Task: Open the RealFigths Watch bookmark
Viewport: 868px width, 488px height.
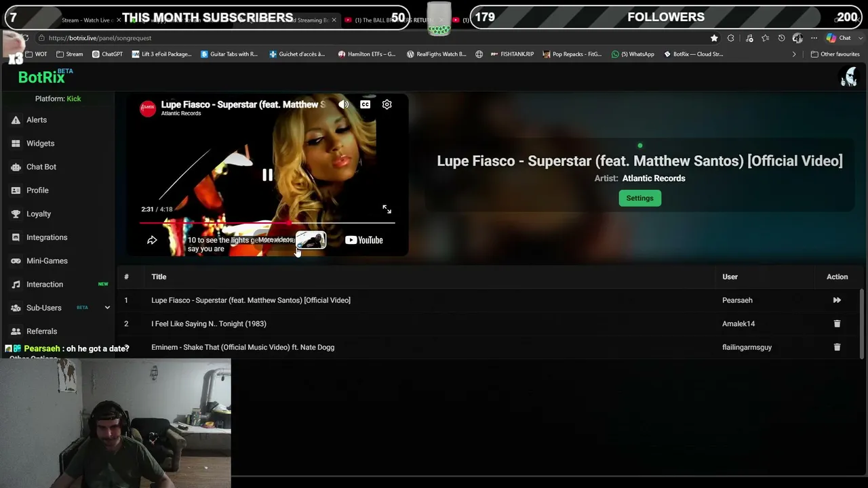Action: (436, 54)
